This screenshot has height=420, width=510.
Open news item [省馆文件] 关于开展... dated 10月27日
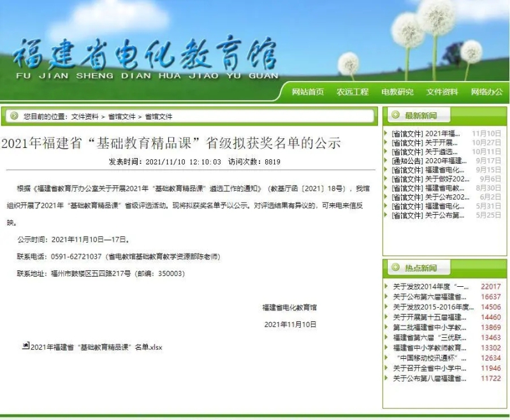tap(425, 143)
